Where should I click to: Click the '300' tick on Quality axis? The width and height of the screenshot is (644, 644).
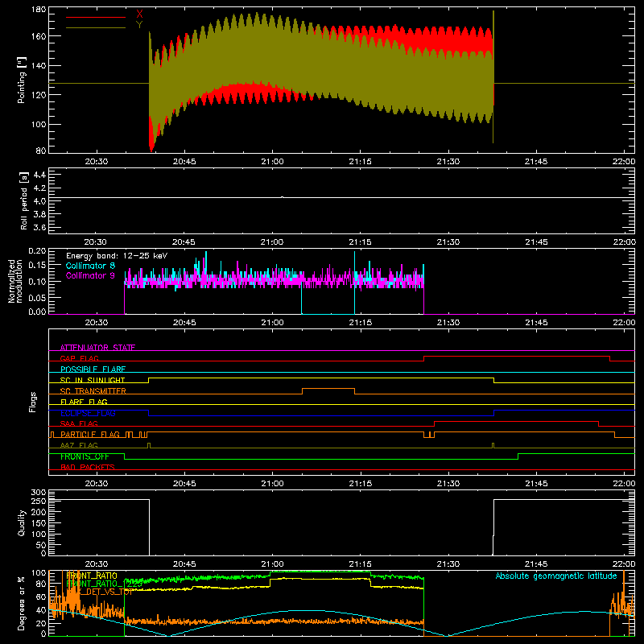[x=39, y=493]
